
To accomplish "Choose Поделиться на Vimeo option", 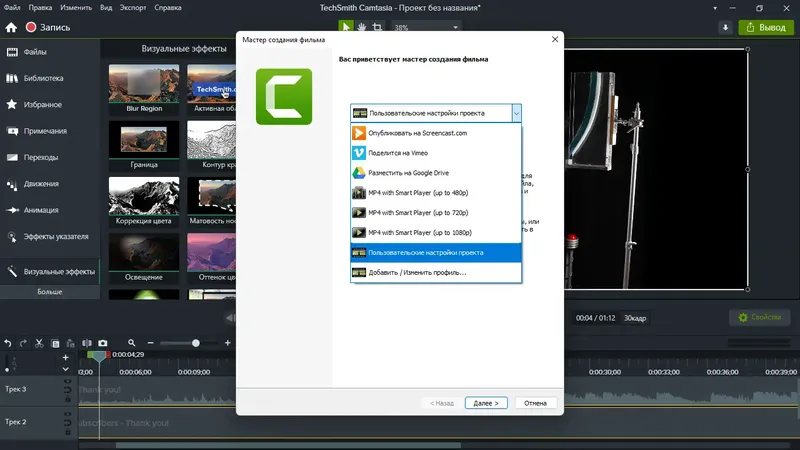I will pos(436,153).
